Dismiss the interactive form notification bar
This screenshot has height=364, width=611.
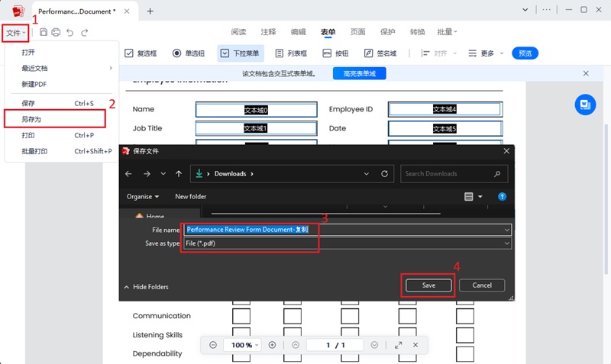click(x=586, y=73)
